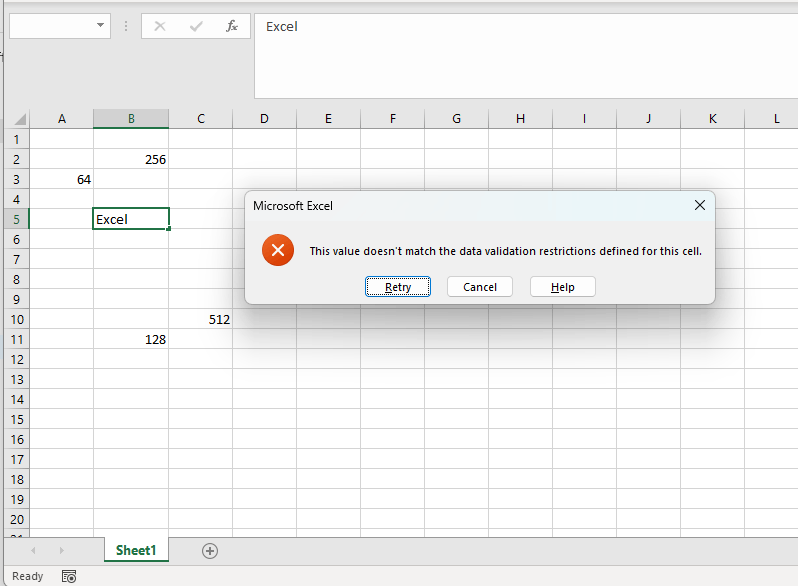The width and height of the screenshot is (798, 586).
Task: Click the cell containing 64
Action: tap(62, 179)
